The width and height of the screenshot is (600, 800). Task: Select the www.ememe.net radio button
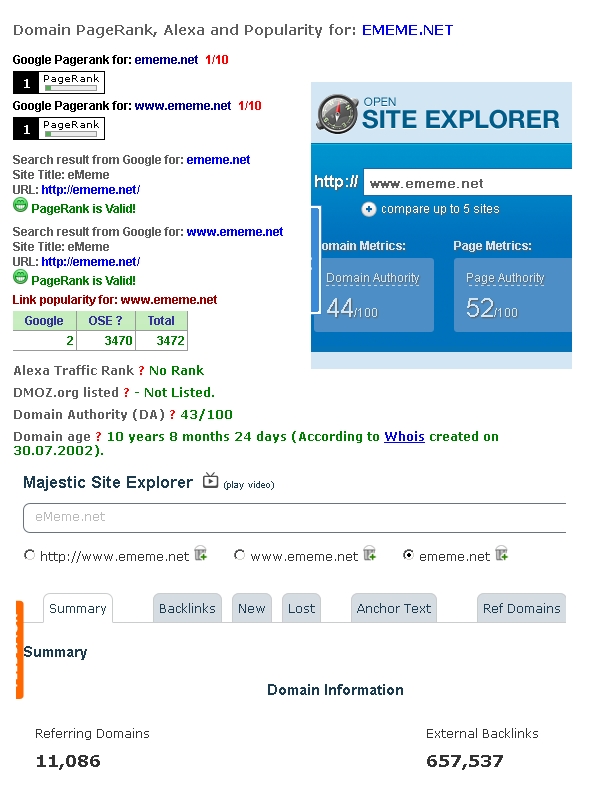[239, 555]
